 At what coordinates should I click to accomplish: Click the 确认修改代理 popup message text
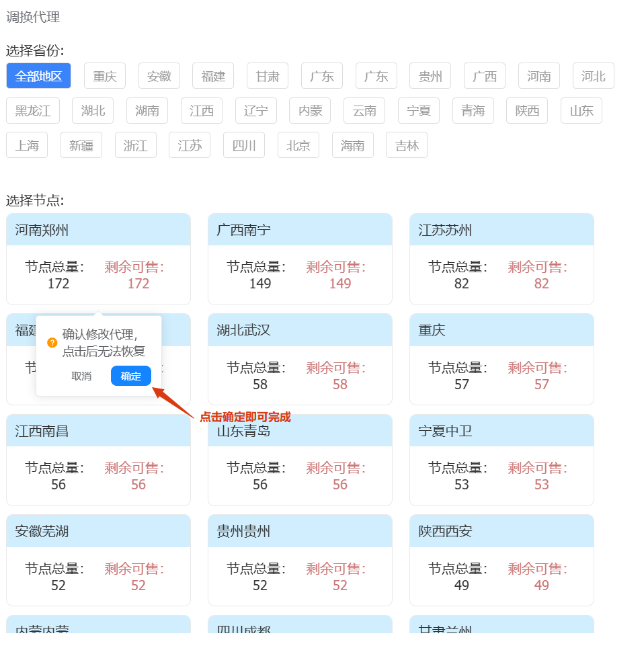[x=104, y=342]
